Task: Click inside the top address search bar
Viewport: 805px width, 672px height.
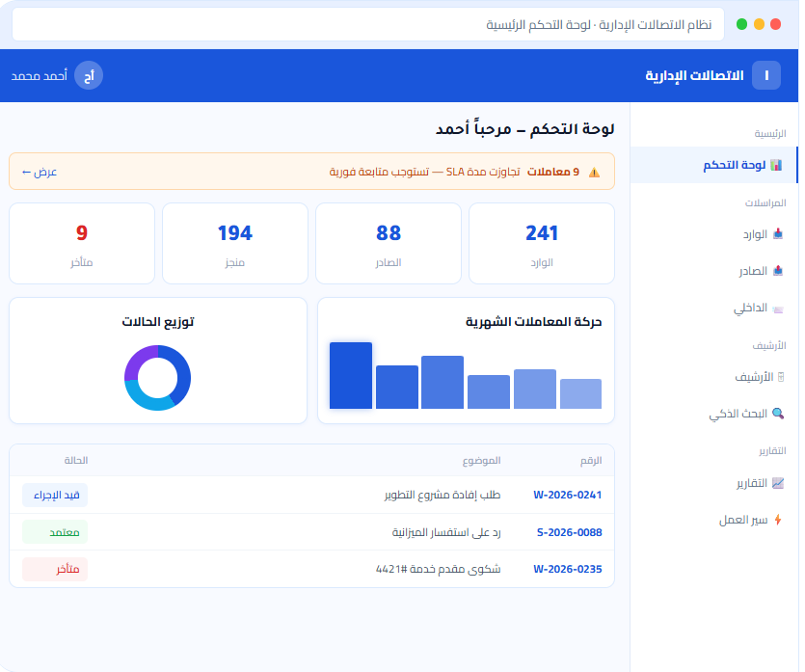Action: coord(366,24)
